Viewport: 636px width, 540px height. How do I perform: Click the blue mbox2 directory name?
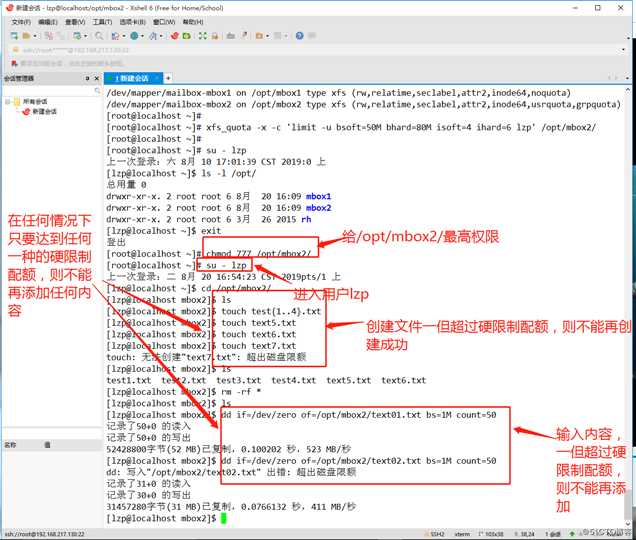pos(318,208)
